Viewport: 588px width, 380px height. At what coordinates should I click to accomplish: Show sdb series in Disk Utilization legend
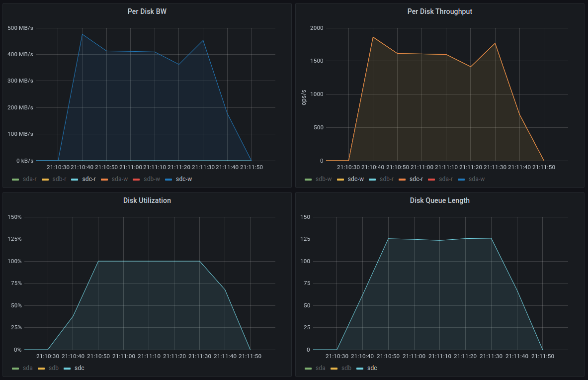click(x=54, y=369)
